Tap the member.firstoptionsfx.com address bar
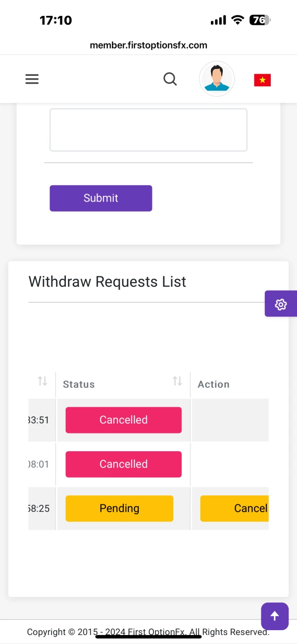The width and height of the screenshot is (297, 644). [148, 45]
